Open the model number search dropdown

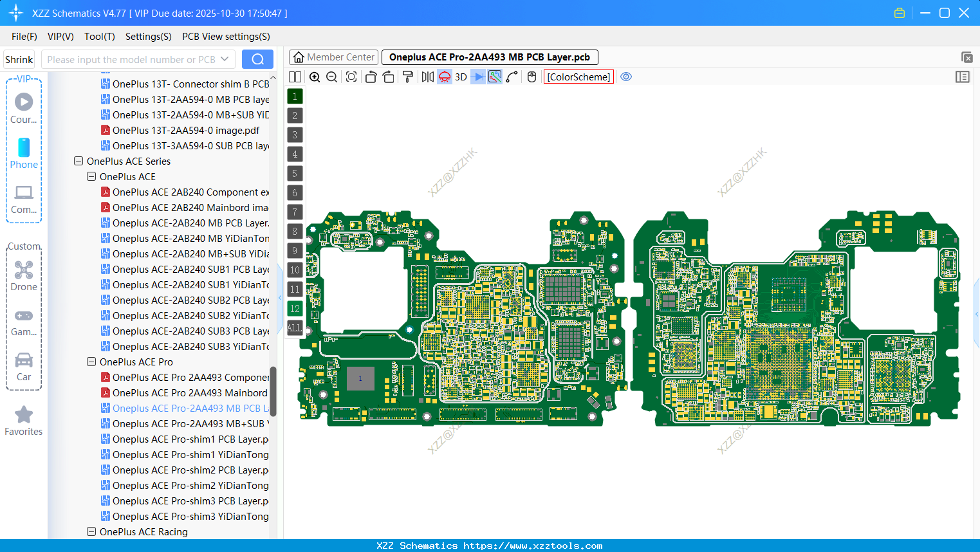point(226,59)
